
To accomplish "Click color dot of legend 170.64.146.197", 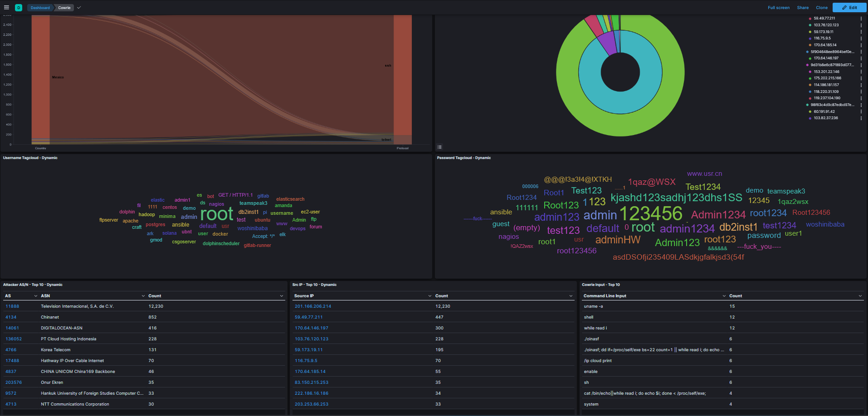I will click(810, 58).
